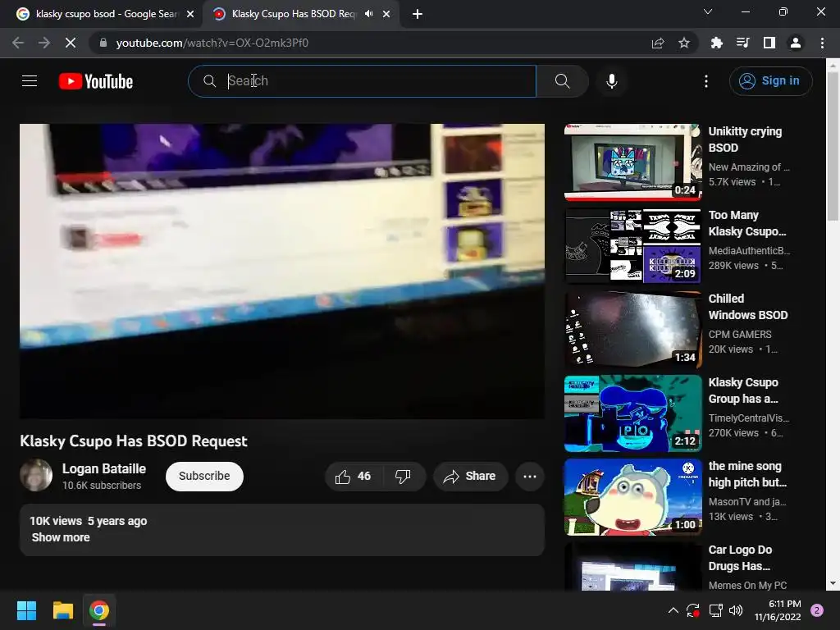The image size is (840, 630).
Task: Open a new browser tab
Action: click(x=418, y=14)
